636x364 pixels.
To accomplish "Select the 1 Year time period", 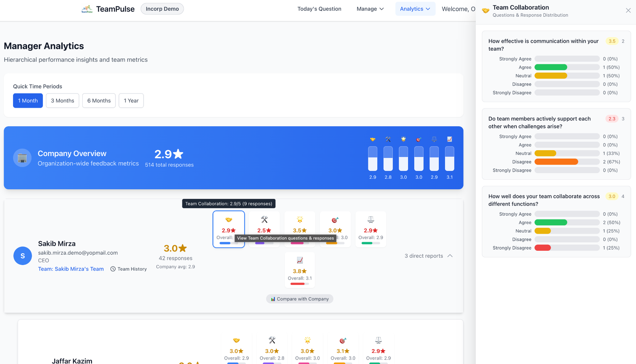I will click(x=131, y=101).
